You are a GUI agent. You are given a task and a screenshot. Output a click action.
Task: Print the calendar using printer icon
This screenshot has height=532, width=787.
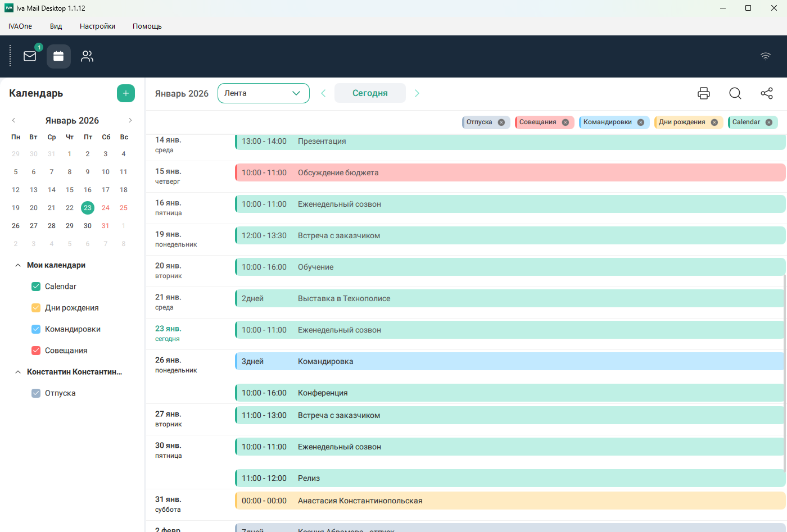click(704, 93)
